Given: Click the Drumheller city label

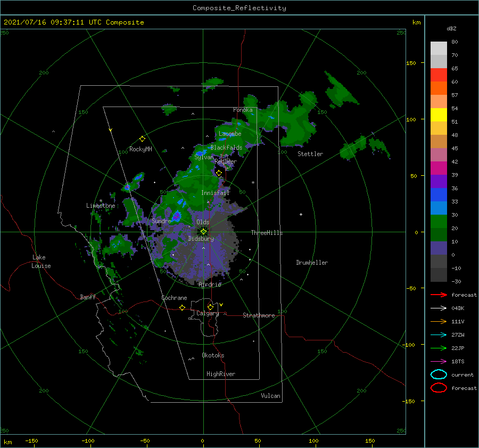Looking at the screenshot, I should (312, 263).
